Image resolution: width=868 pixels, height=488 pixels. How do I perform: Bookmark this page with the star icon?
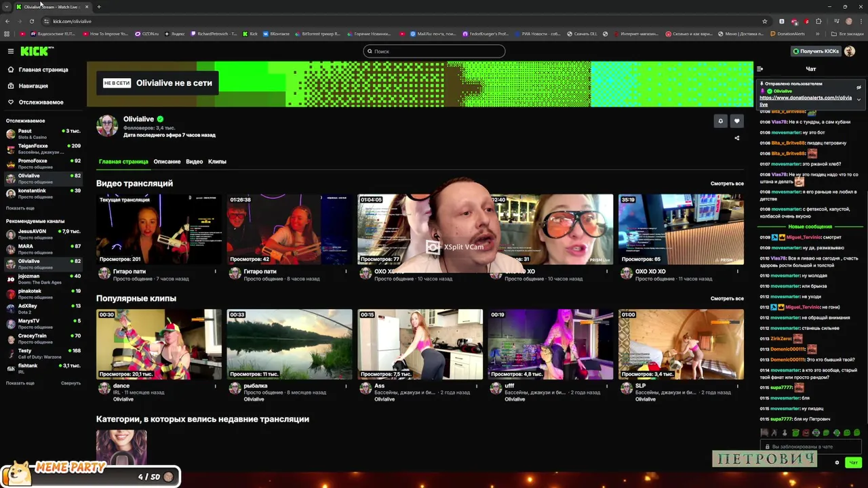(x=765, y=21)
